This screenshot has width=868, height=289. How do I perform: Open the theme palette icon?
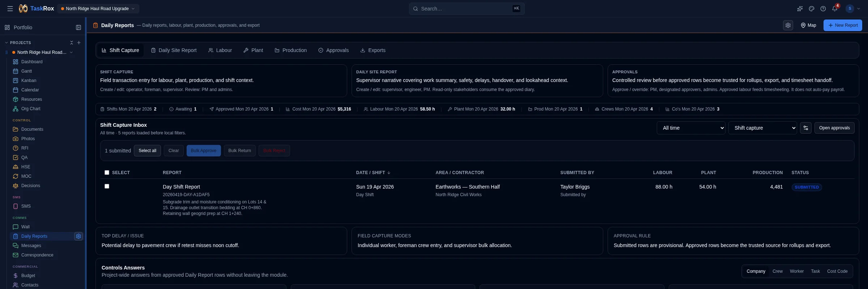click(812, 9)
